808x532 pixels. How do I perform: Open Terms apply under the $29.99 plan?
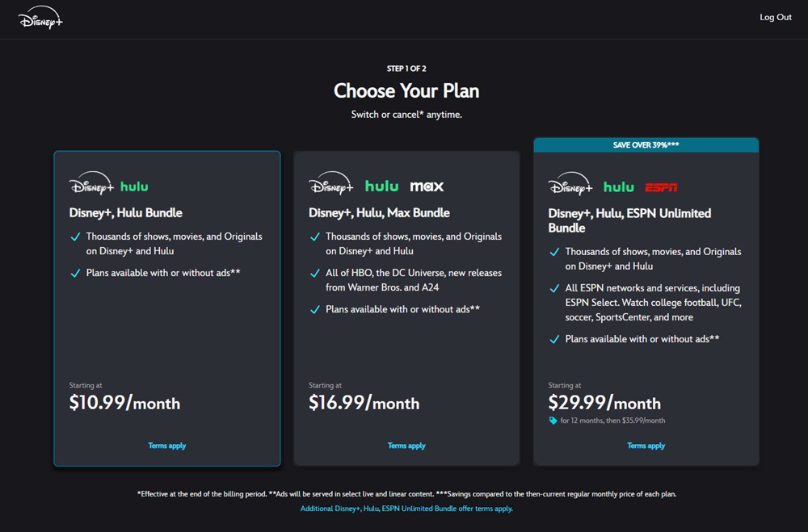coord(646,446)
